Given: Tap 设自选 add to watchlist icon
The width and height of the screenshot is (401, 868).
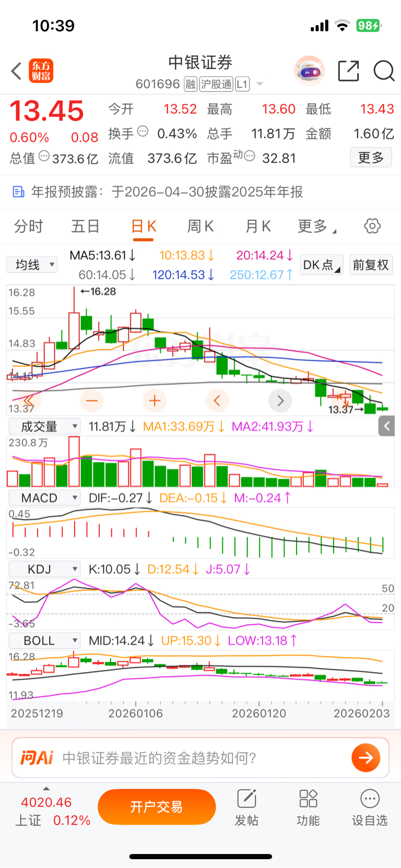Looking at the screenshot, I should coord(370,807).
